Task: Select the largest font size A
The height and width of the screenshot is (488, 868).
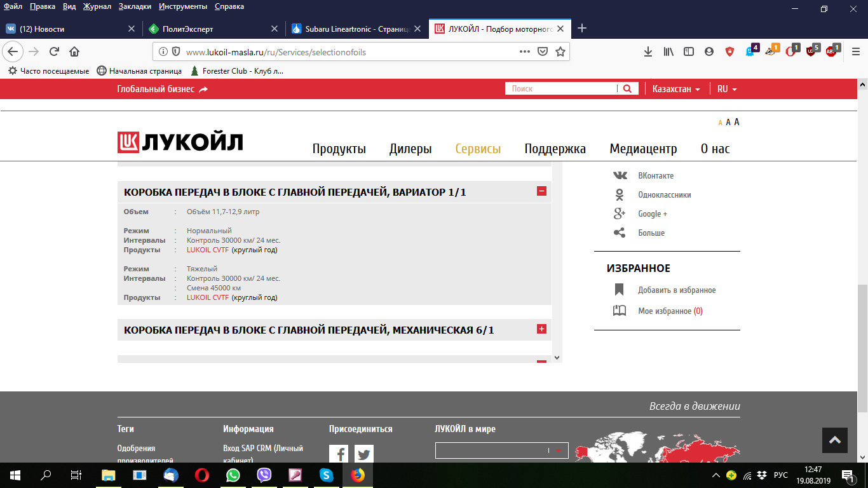Action: click(736, 122)
